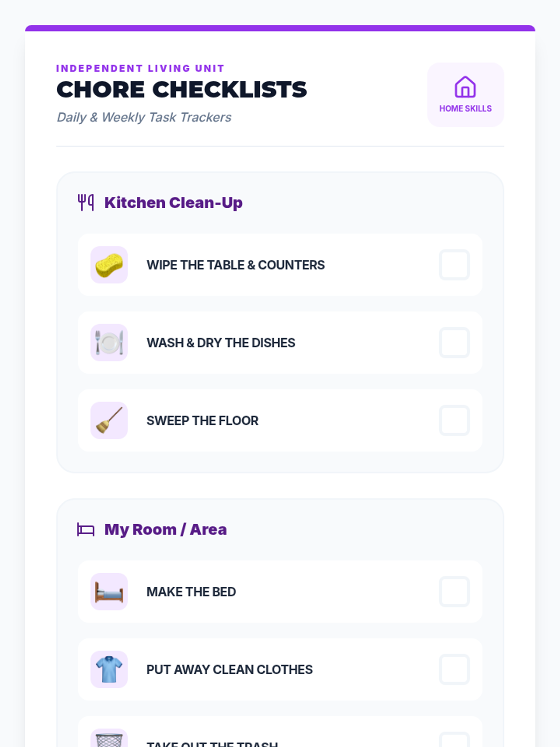Select the My Room / Area heading
The height and width of the screenshot is (747, 560).
click(x=165, y=529)
